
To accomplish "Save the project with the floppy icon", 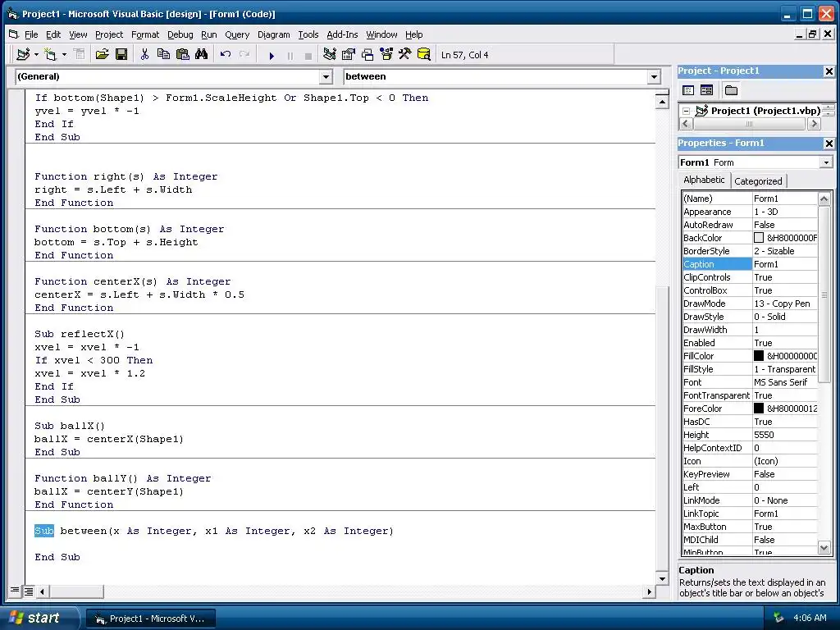I will (x=121, y=54).
